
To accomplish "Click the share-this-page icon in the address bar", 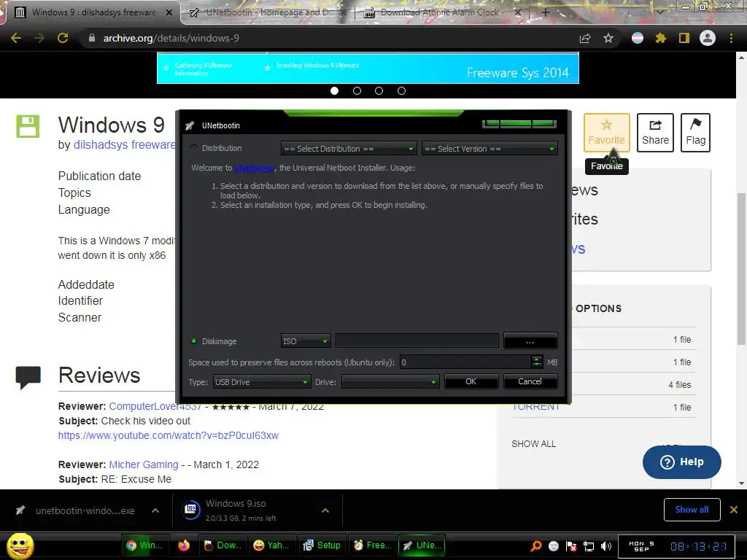I will coord(585,38).
